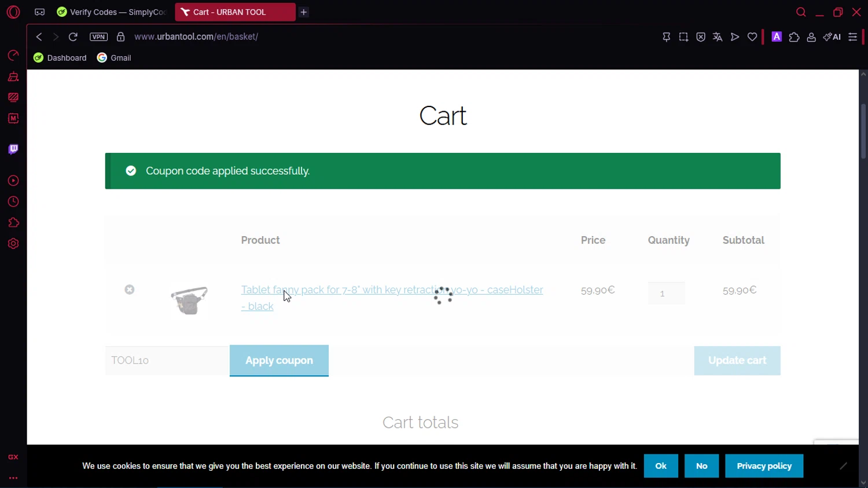868x488 pixels.
Task: Open the workspaces icon beside the tabs
Action: (39, 12)
